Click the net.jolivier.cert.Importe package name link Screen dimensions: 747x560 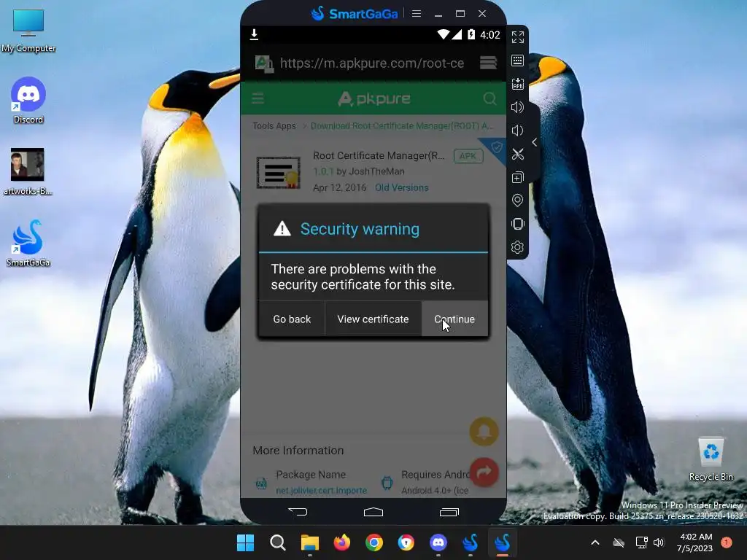pos(321,490)
